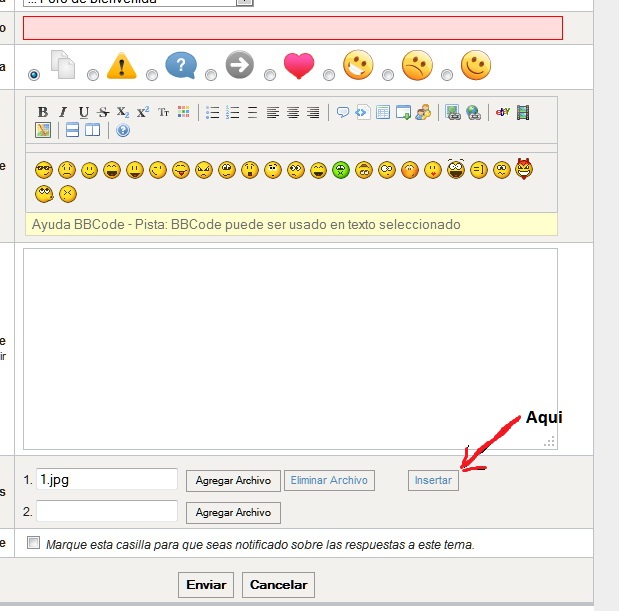Screen dimensions: 619x611
Task: Click the empty pink subject field
Action: (292, 28)
